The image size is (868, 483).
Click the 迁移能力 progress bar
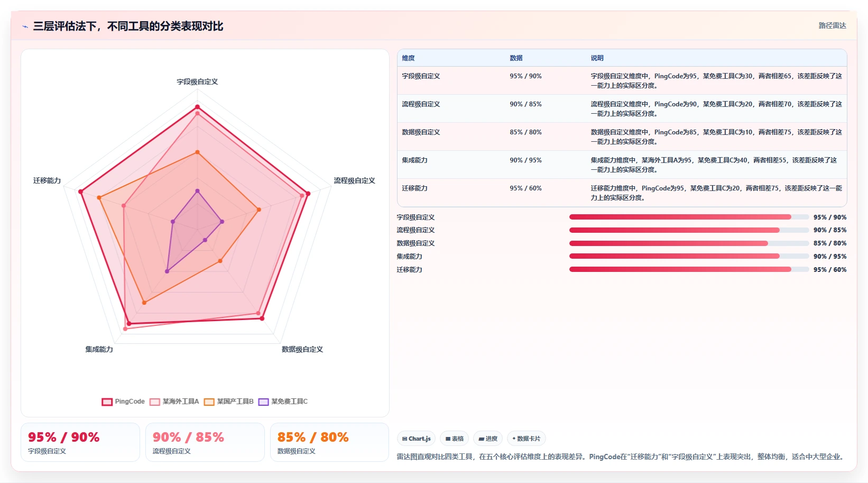point(689,269)
